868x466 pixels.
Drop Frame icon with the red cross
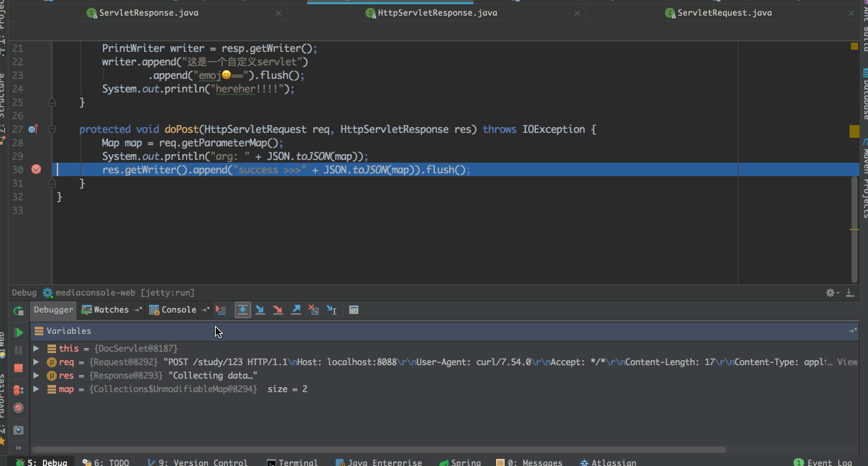[x=314, y=310]
